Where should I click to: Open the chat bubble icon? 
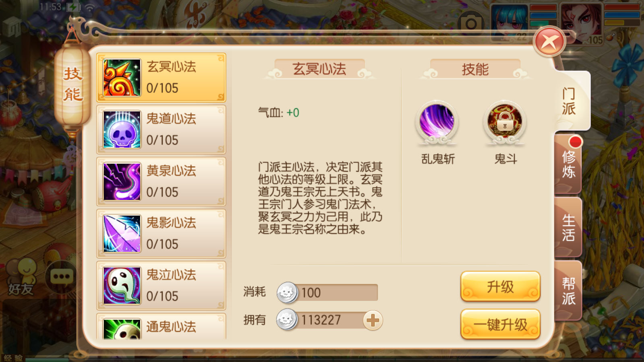(x=62, y=276)
